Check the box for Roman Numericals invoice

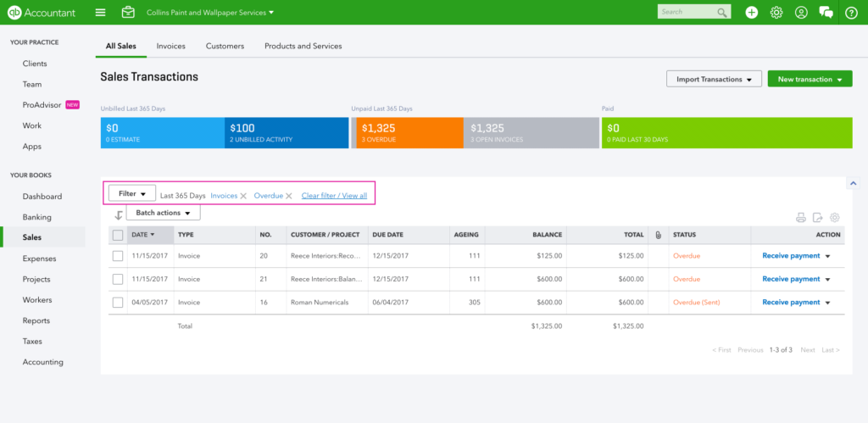[118, 303]
